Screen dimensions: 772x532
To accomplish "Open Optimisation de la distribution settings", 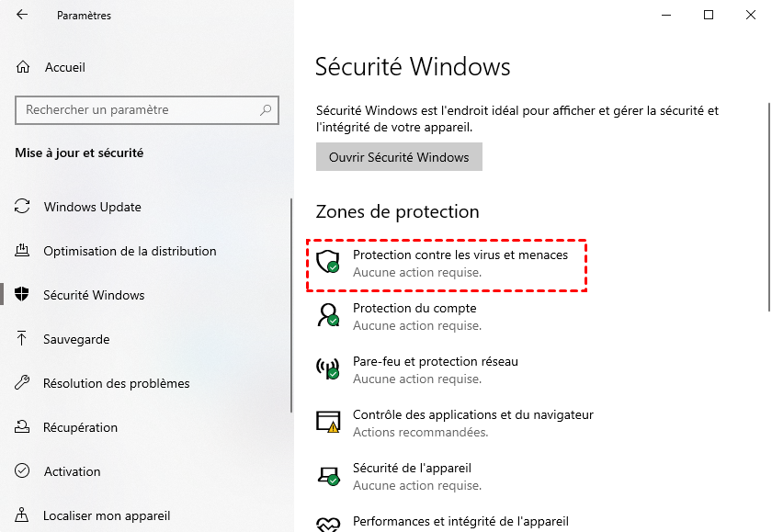I will 130,251.
